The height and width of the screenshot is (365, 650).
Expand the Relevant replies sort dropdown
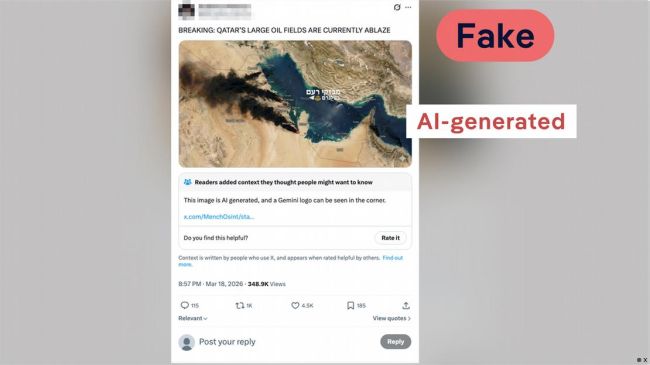[x=193, y=319]
